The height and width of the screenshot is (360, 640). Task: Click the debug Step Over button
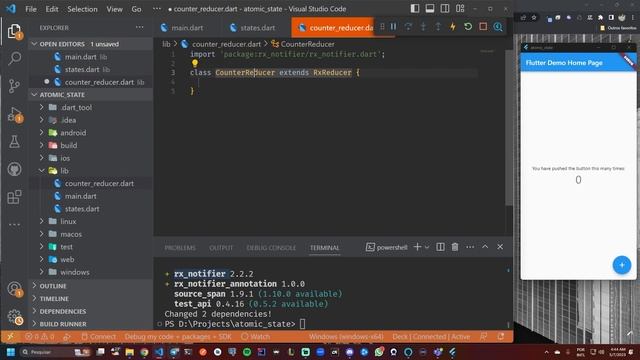(x=408, y=27)
